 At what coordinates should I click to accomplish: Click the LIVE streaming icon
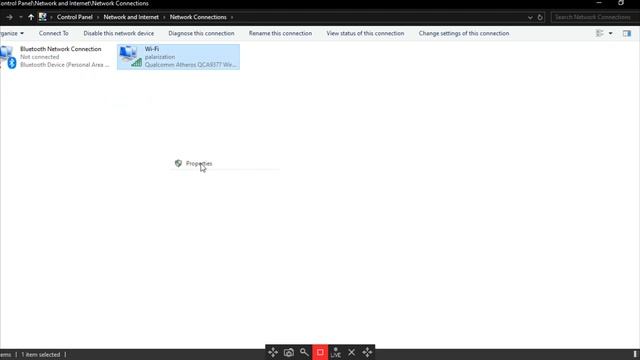click(336, 353)
